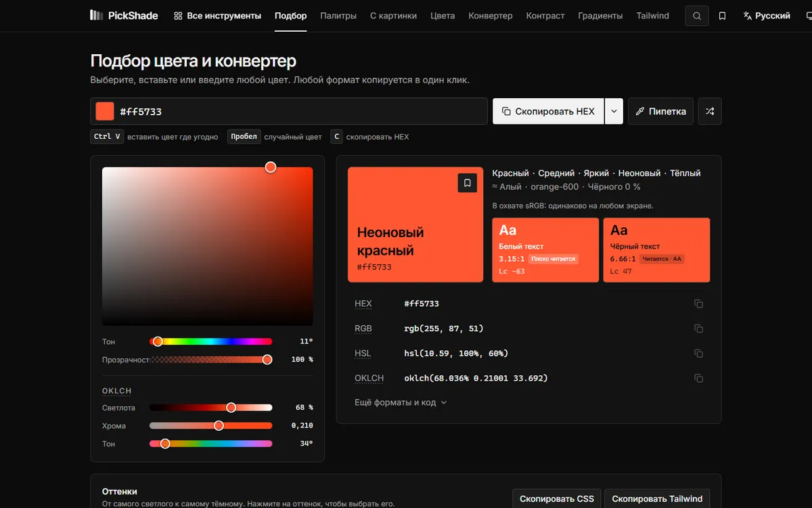
Task: Click the Прозрачность opacity slider handle
Action: tap(267, 360)
